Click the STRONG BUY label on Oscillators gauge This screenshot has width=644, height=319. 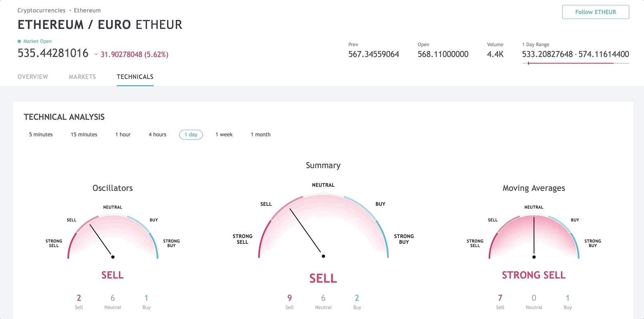[x=172, y=243]
